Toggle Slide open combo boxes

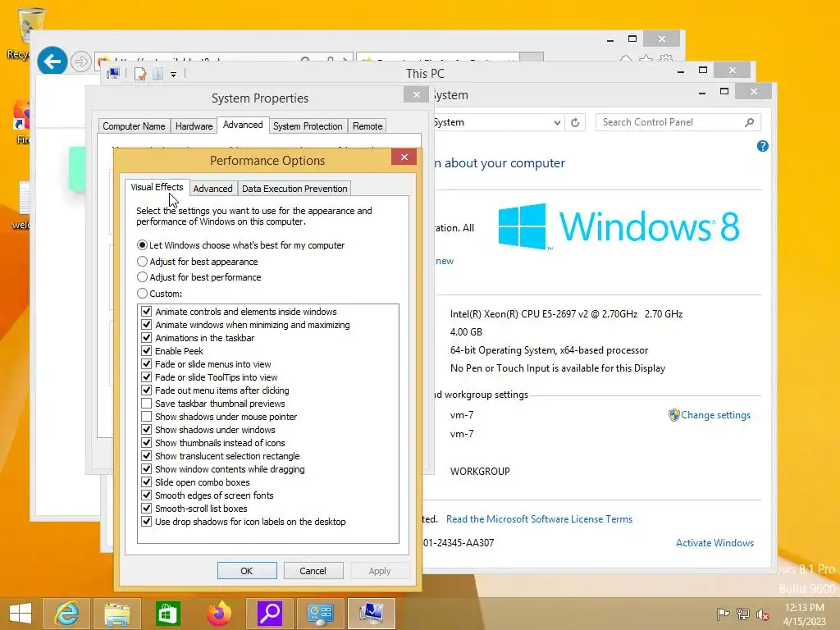coord(146,482)
